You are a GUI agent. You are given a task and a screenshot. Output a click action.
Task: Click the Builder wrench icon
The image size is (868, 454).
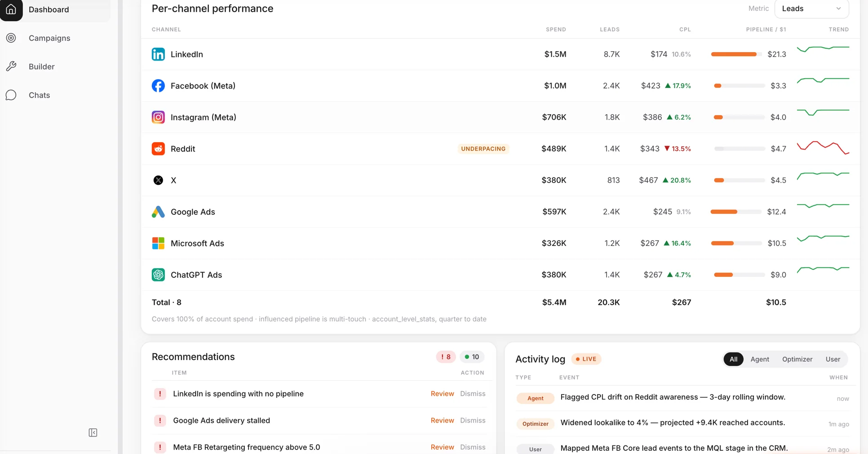click(11, 67)
